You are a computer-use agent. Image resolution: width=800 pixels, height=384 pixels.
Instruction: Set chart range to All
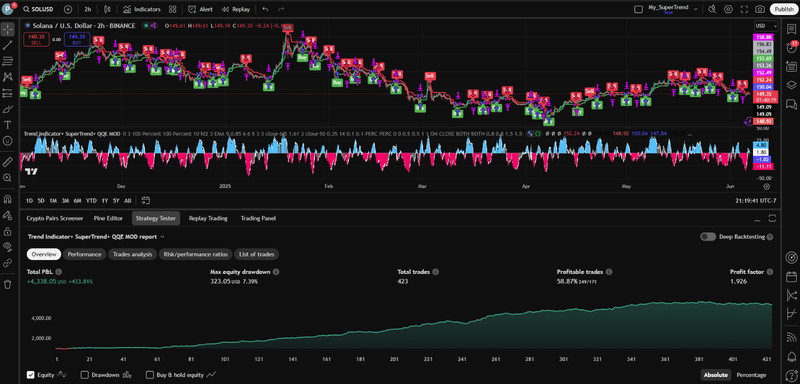point(128,200)
